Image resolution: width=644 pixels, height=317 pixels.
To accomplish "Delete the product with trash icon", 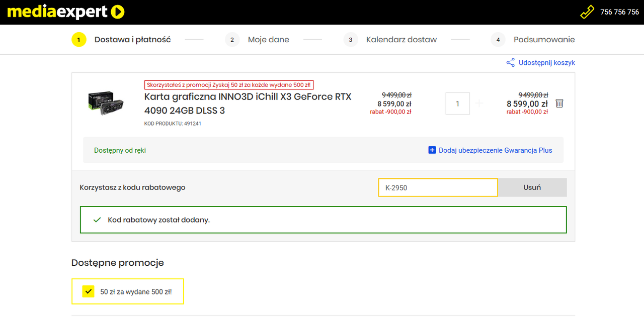I will (x=559, y=103).
